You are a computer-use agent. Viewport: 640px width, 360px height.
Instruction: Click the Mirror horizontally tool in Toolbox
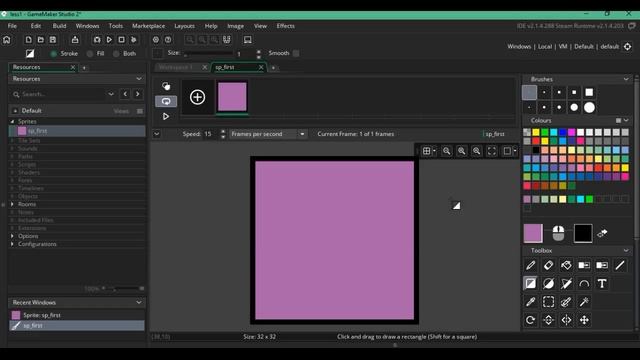click(x=566, y=320)
